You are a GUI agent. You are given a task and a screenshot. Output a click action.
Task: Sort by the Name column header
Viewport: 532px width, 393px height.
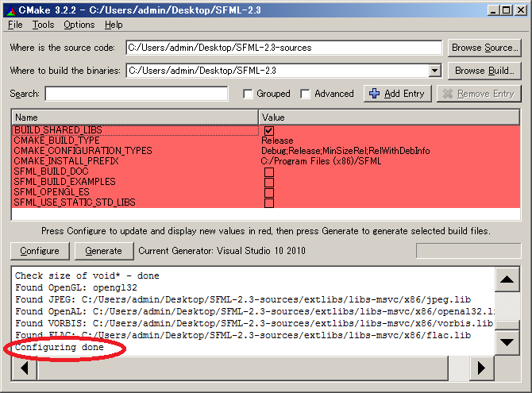[135, 118]
